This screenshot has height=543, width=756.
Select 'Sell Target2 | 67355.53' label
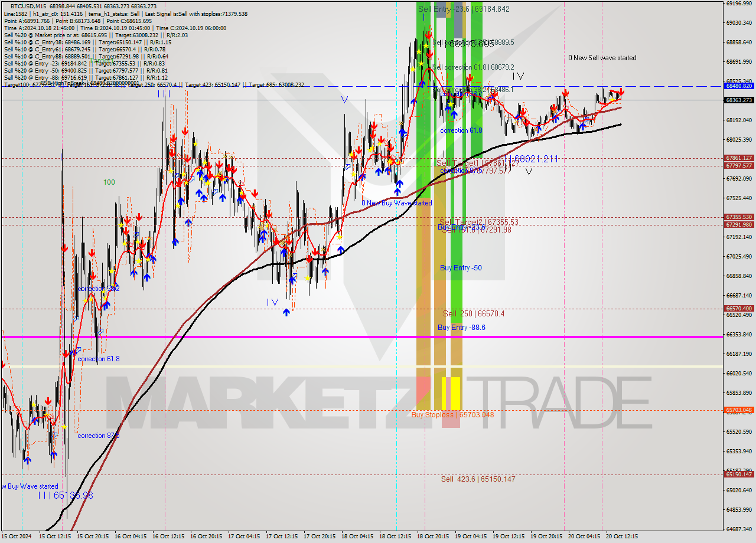pyautogui.click(x=479, y=223)
